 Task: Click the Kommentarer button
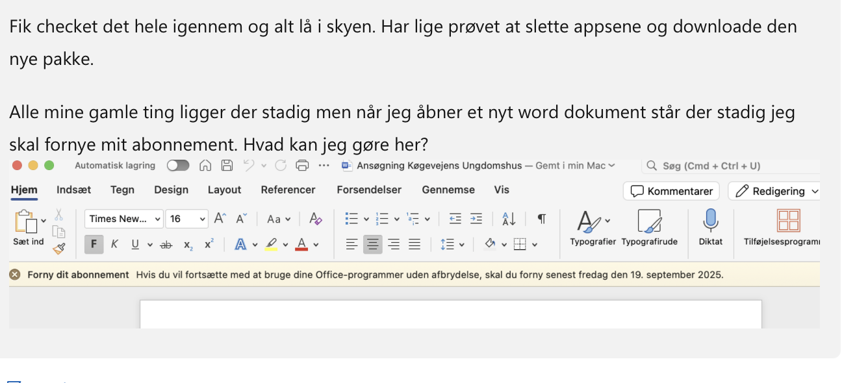(671, 191)
